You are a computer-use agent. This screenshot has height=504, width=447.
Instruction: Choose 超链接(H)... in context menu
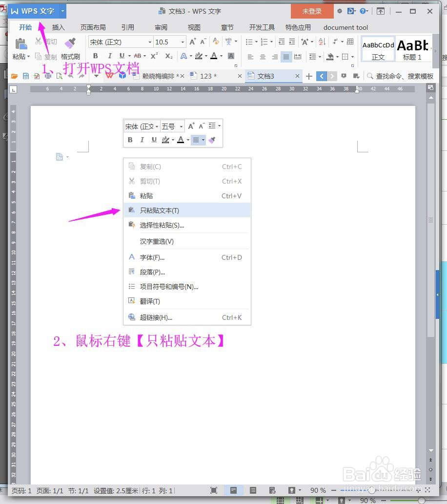tap(187, 317)
